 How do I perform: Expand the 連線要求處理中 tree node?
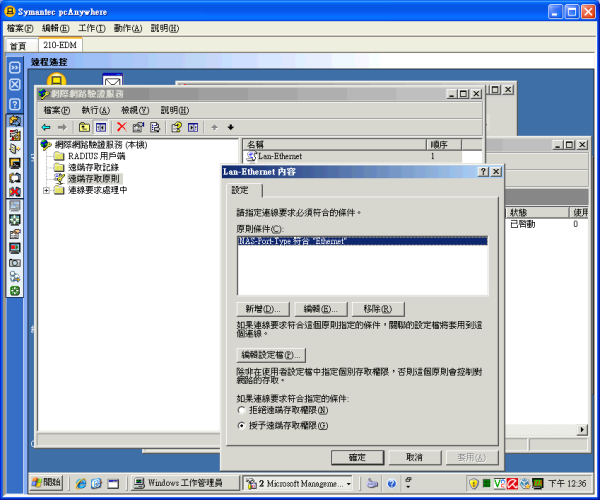pos(46,190)
